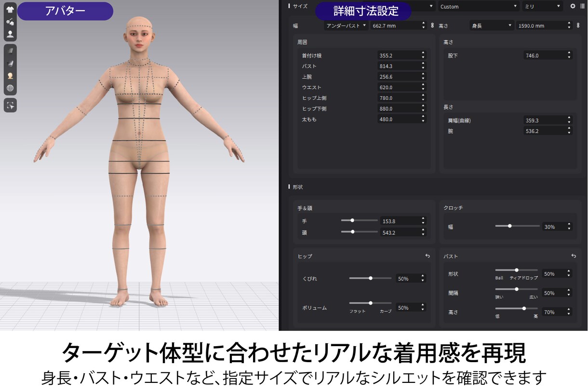Adjust the stepper for ウエスト 620.0
The height and width of the screenshot is (392, 588).
tap(423, 87)
